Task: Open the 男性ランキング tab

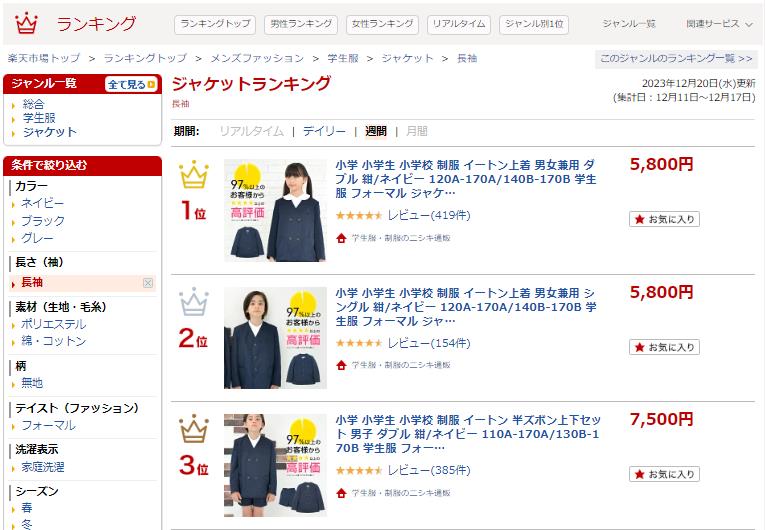Action: click(301, 24)
